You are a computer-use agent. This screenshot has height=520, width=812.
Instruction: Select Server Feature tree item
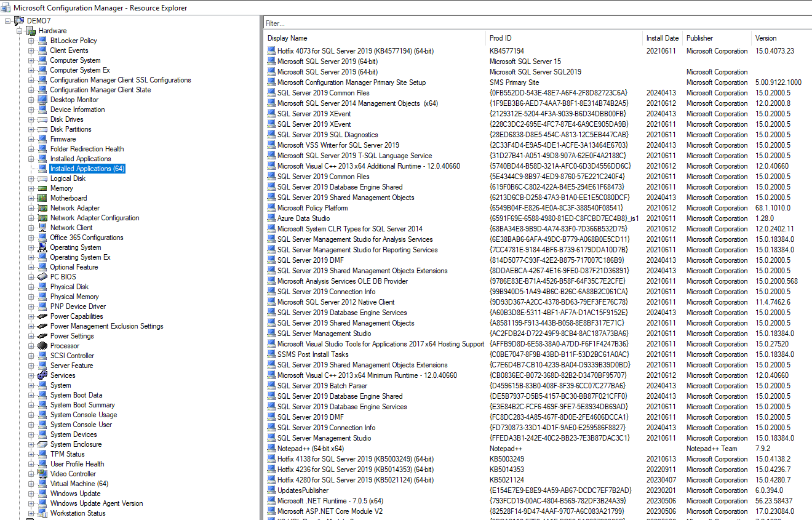[x=71, y=366]
